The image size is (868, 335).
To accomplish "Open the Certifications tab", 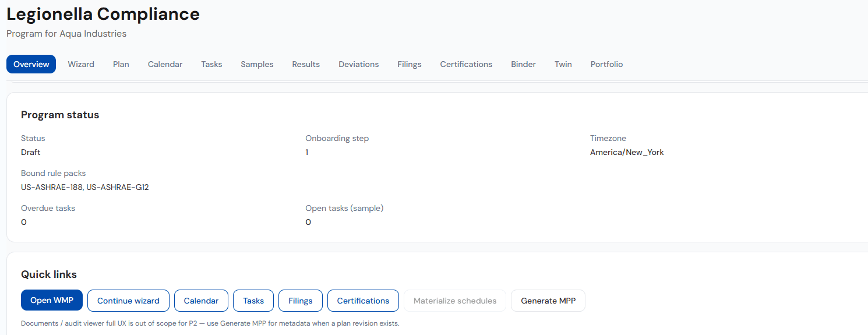I will click(x=466, y=64).
